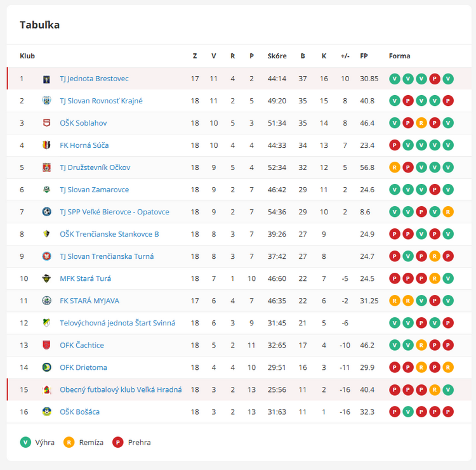
Task: Click the TJ Jednota Brestovec club crest
Action: 46,79
